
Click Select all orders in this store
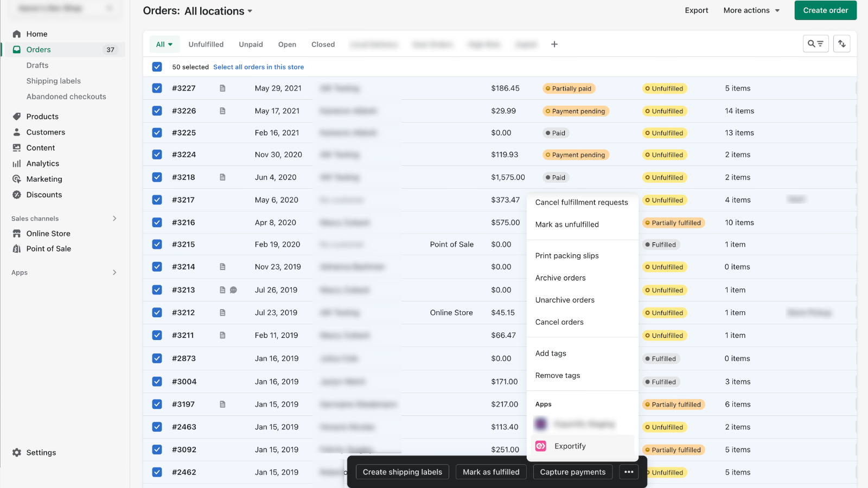tap(258, 67)
